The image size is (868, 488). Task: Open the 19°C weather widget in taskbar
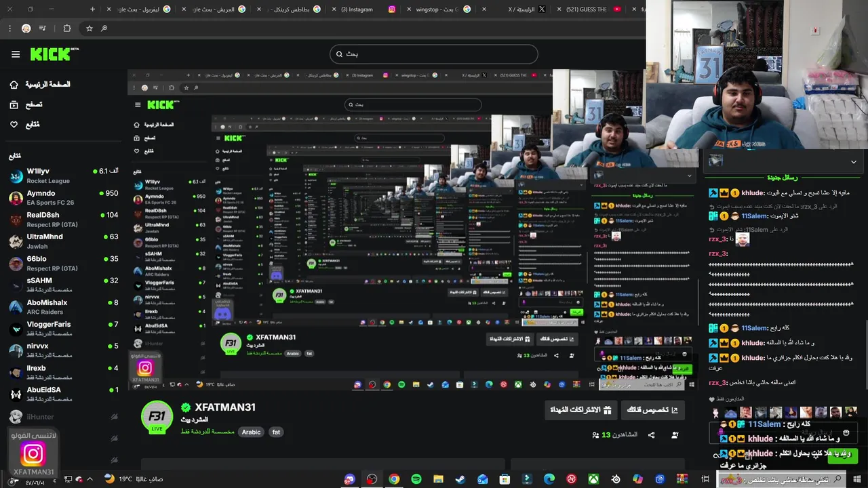(x=134, y=479)
